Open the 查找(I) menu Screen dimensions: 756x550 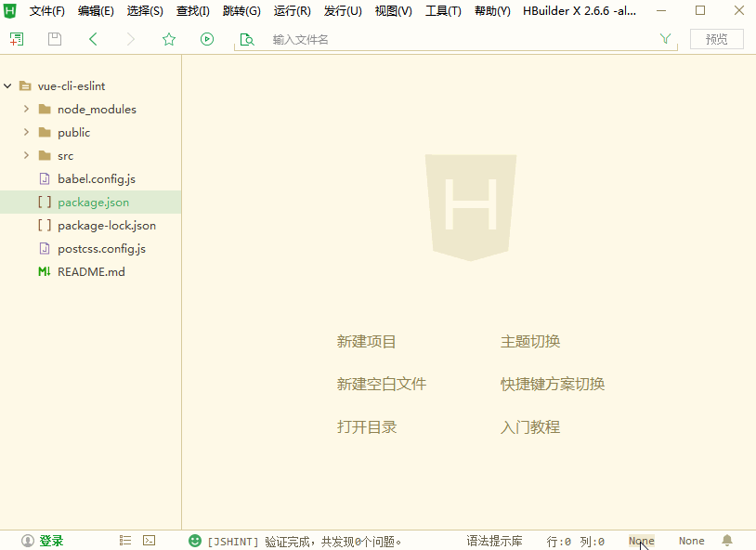[x=193, y=11]
